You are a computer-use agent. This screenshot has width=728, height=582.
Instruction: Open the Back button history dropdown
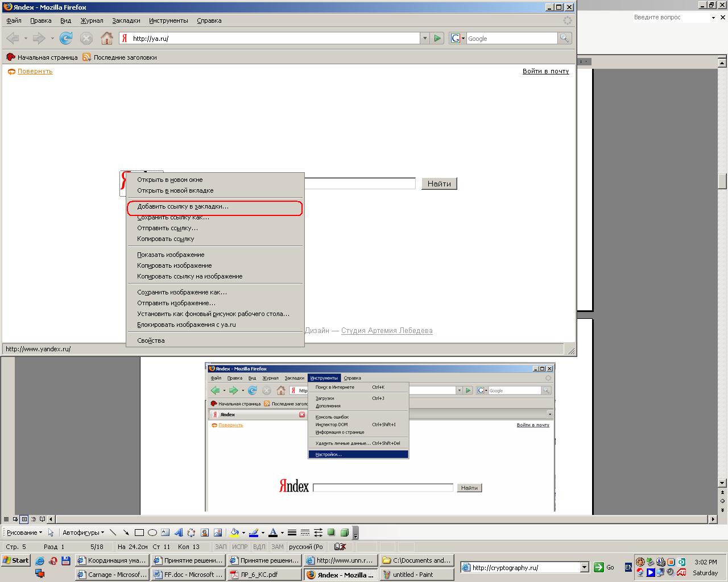[x=26, y=39]
